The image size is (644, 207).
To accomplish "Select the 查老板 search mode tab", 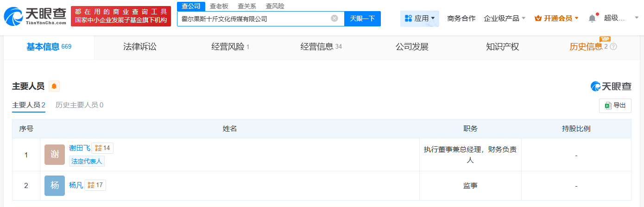I will point(219,6).
